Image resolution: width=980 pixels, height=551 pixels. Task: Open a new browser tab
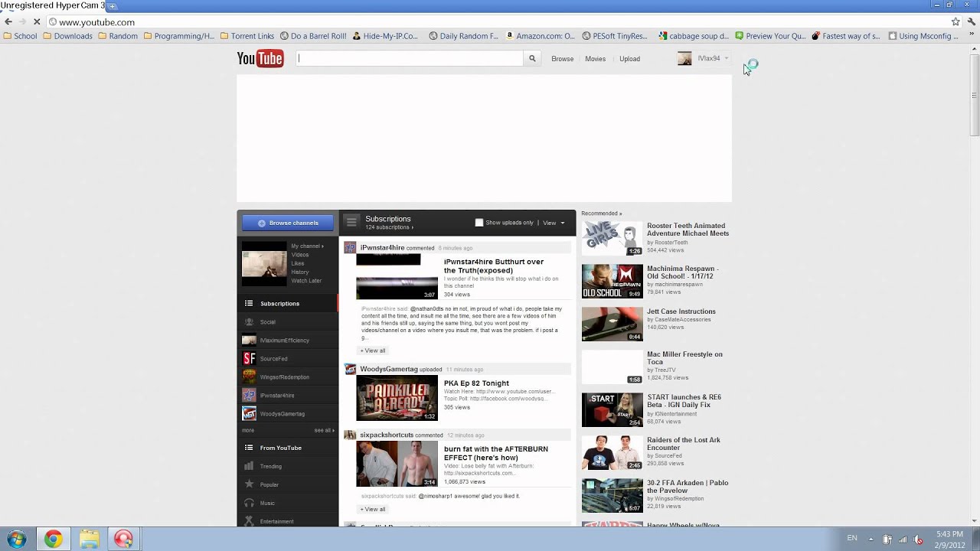tap(113, 6)
